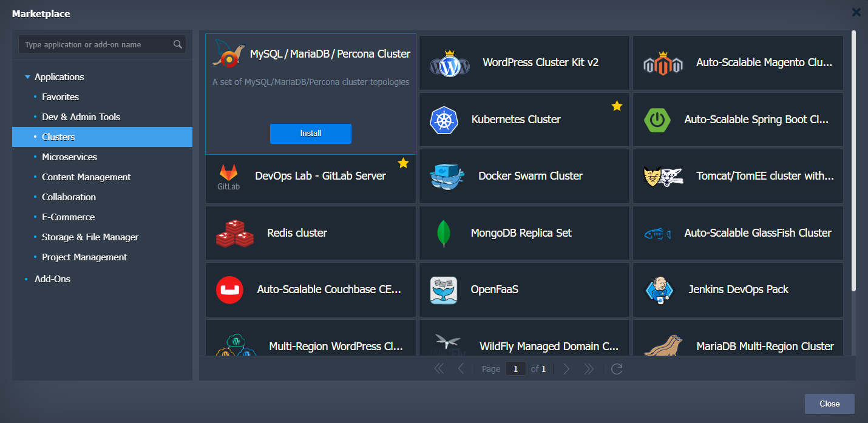The width and height of the screenshot is (868, 423).
Task: Click the Auto-Scalable Couchbase CE title
Action: [329, 289]
